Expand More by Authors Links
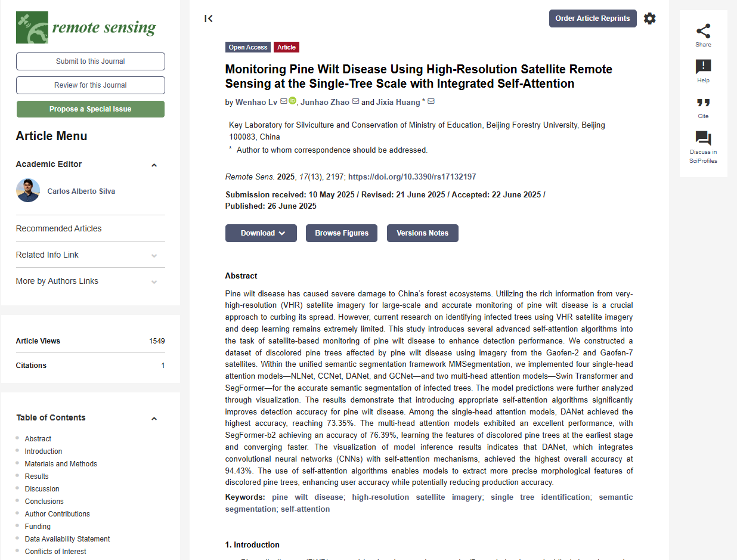The width and height of the screenshot is (737, 560). point(154,281)
